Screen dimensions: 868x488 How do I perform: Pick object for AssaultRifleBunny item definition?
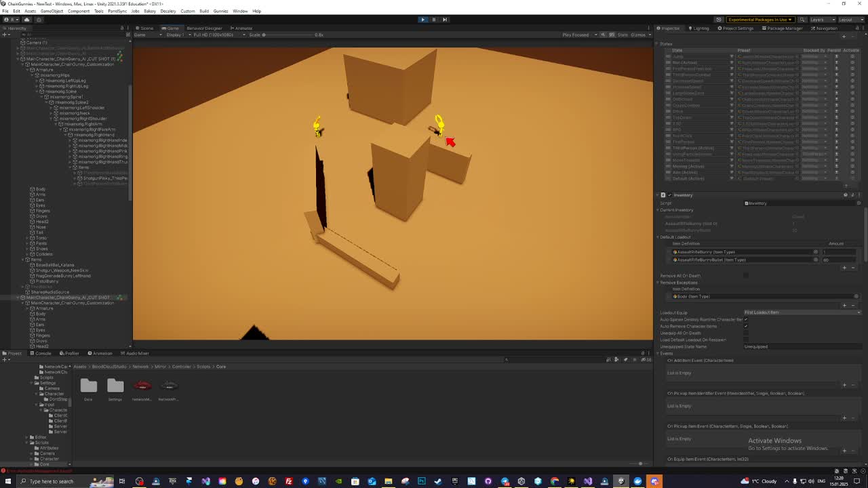(816, 252)
